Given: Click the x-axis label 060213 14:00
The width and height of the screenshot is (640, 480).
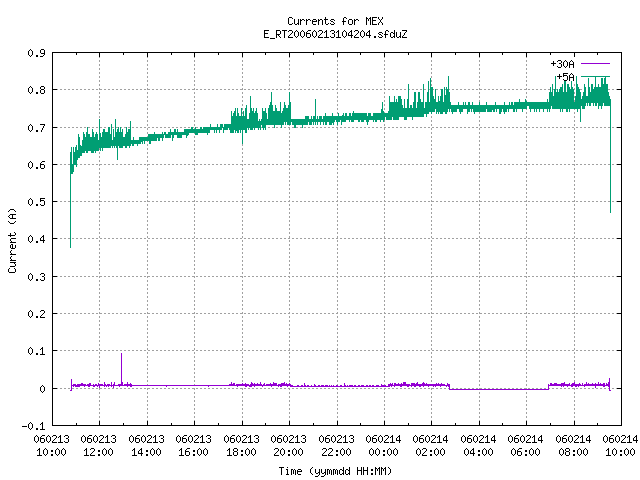Looking at the screenshot, I should coord(147,446).
